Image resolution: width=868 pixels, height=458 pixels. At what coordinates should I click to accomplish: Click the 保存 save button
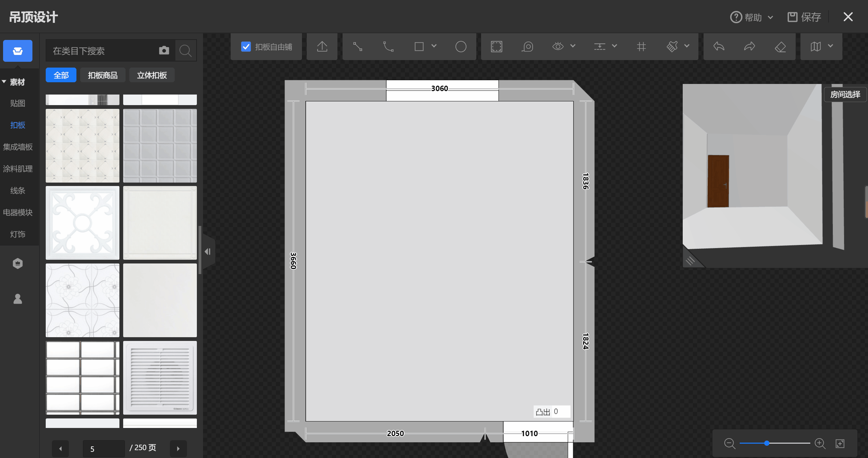pos(805,17)
